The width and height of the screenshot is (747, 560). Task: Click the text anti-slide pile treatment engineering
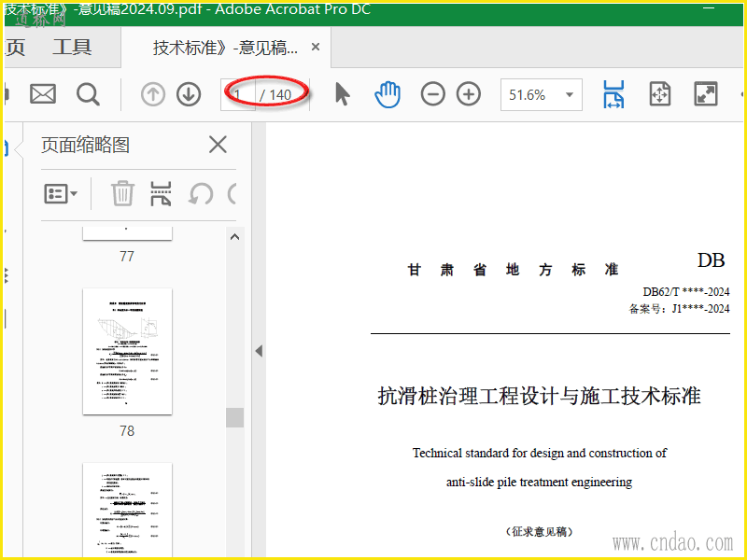click(540, 482)
